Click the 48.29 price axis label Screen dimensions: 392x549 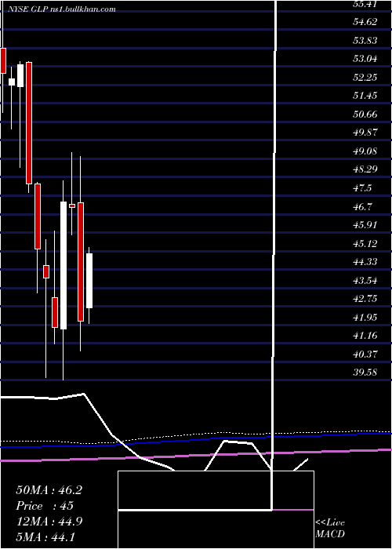point(365,169)
